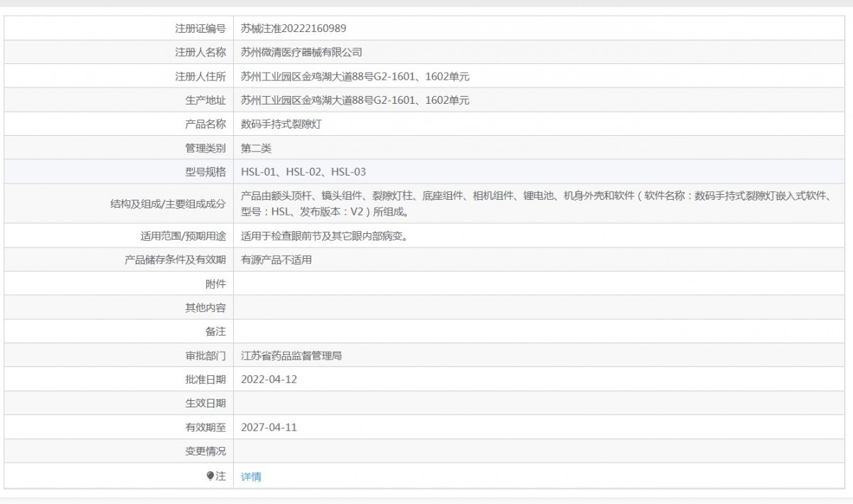Click the 生效日期 label

[205, 404]
